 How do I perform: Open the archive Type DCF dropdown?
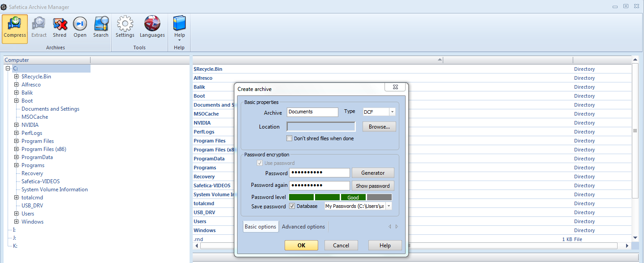pyautogui.click(x=392, y=112)
